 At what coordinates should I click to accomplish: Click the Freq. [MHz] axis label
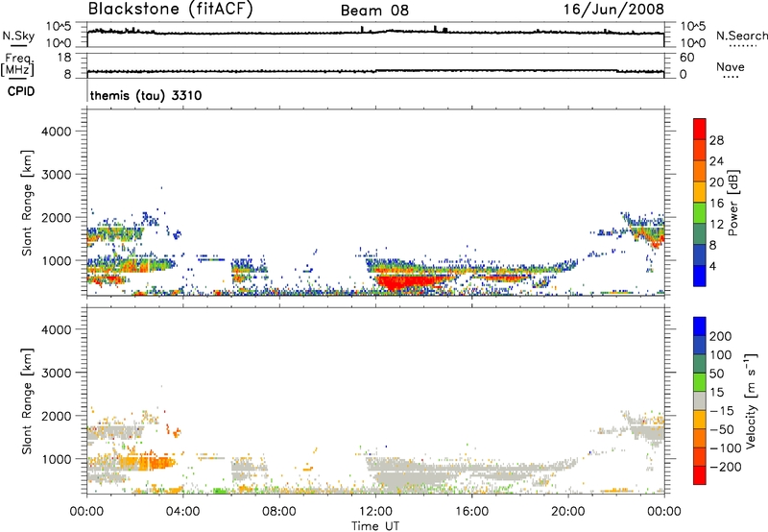(18, 65)
